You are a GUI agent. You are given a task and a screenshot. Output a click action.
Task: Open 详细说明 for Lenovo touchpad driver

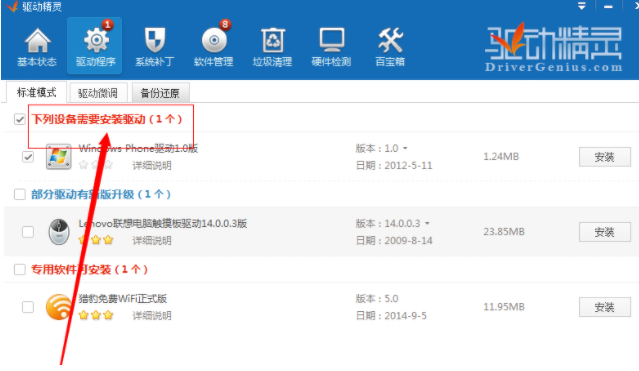tap(152, 240)
